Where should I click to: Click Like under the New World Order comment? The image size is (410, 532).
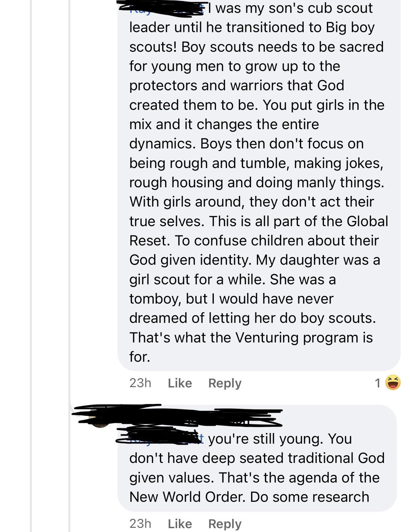coord(179,523)
